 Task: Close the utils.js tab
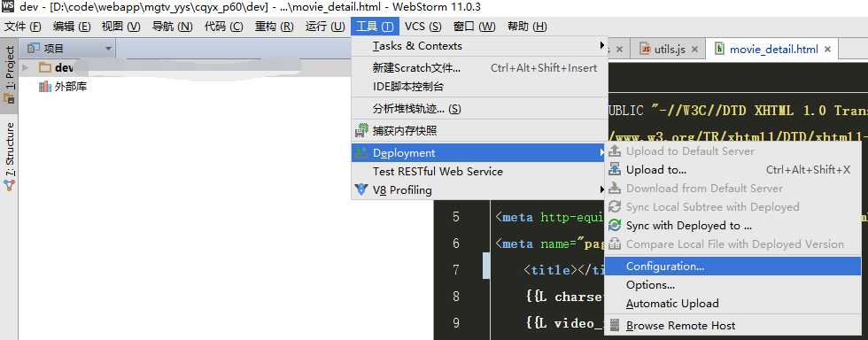(695, 50)
